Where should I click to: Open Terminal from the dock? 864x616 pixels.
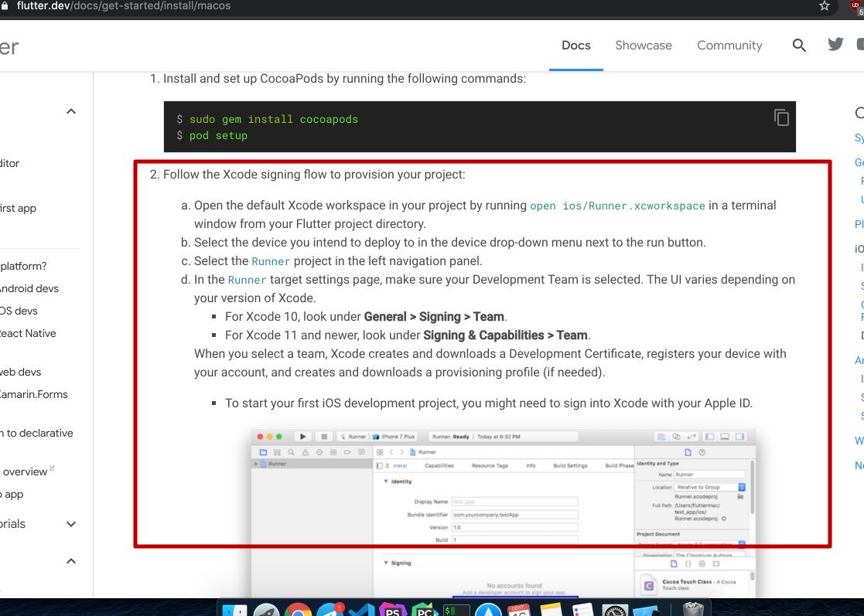pyautogui.click(x=456, y=610)
